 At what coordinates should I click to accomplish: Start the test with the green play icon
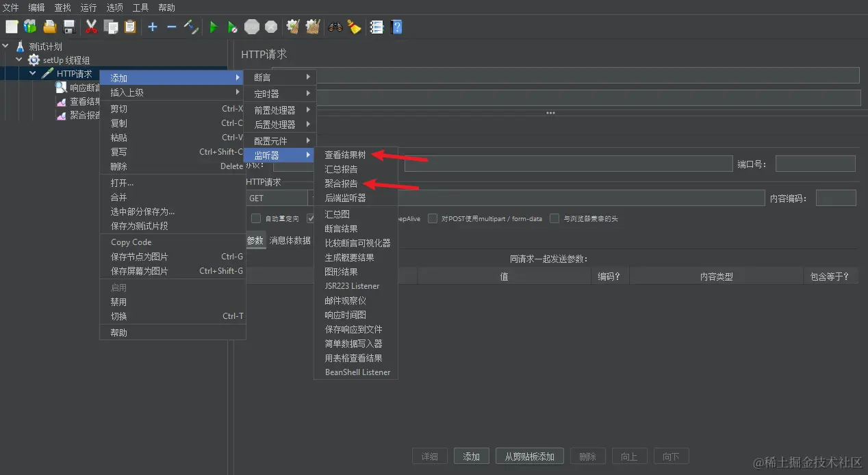tap(214, 27)
